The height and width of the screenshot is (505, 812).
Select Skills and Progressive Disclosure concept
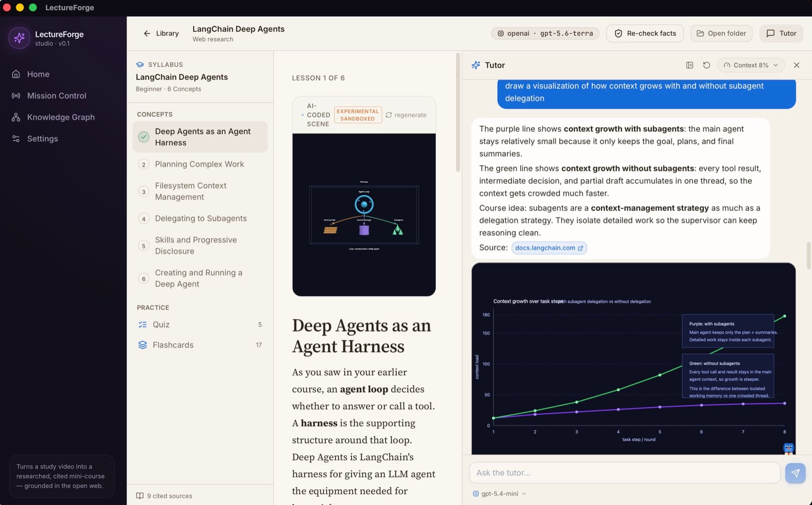click(200, 245)
